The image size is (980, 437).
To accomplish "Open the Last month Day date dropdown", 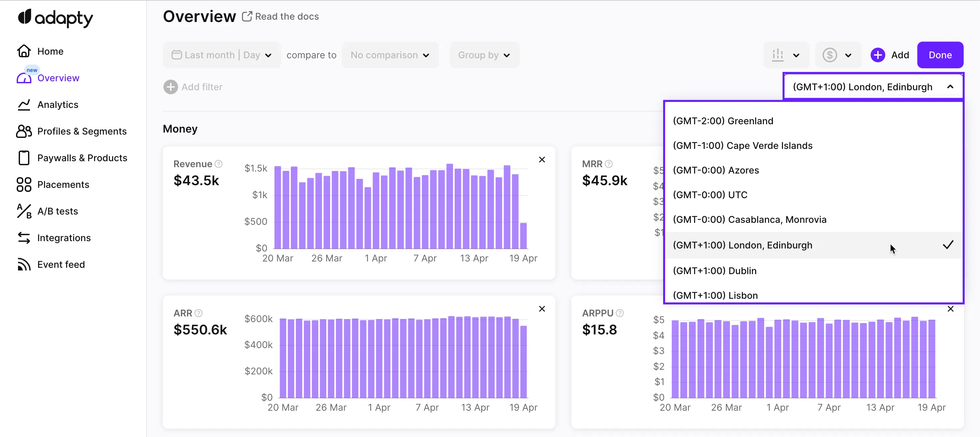I will [x=221, y=55].
